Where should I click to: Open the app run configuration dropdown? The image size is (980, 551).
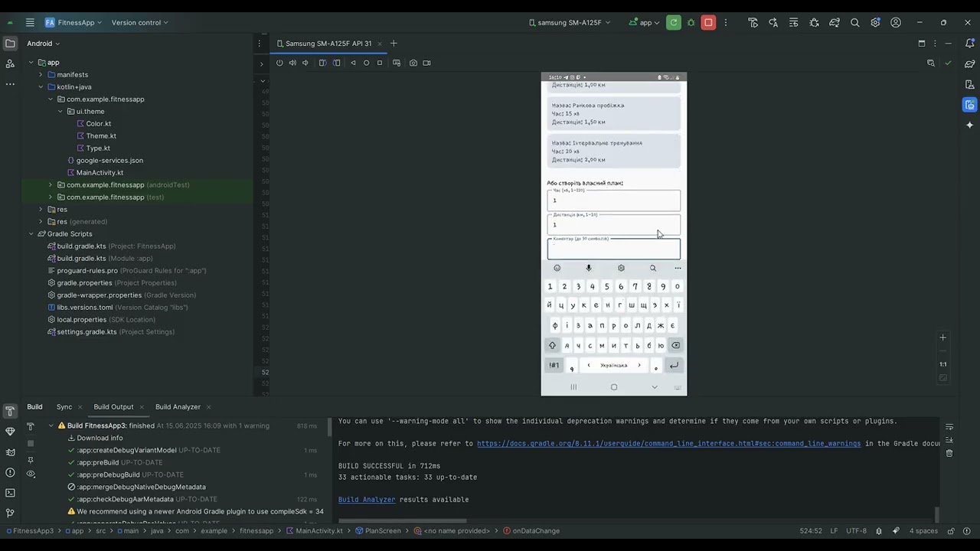645,22
